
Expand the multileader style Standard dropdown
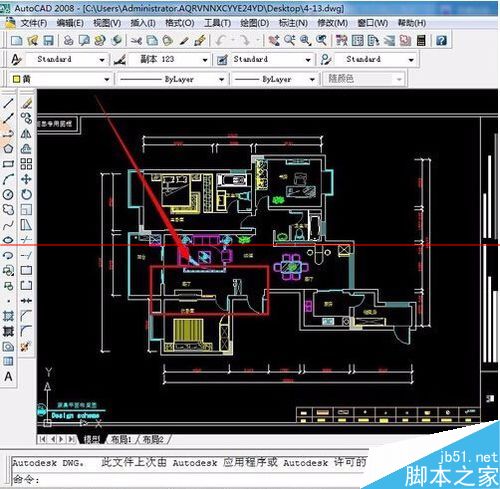[411, 60]
